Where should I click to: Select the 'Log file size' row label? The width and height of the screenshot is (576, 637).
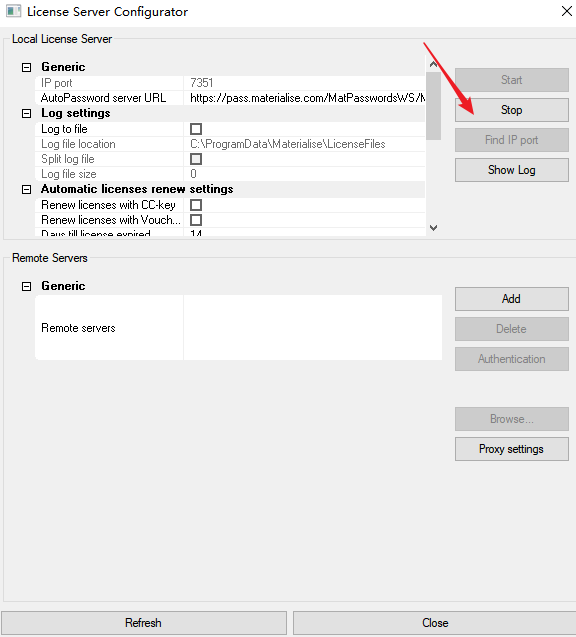point(69,174)
